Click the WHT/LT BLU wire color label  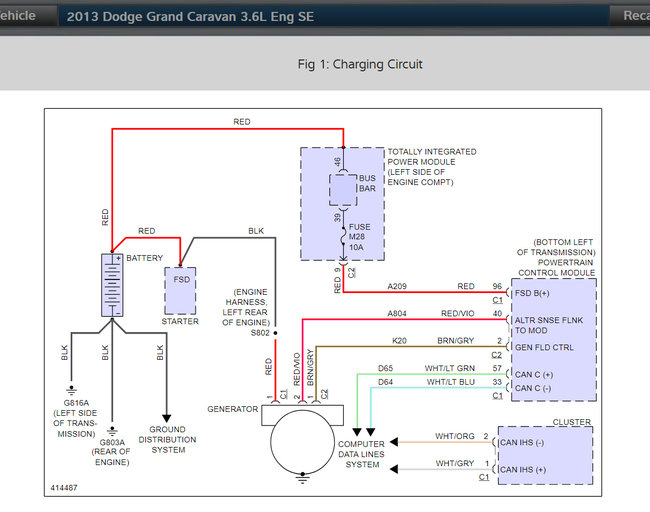pyautogui.click(x=451, y=382)
